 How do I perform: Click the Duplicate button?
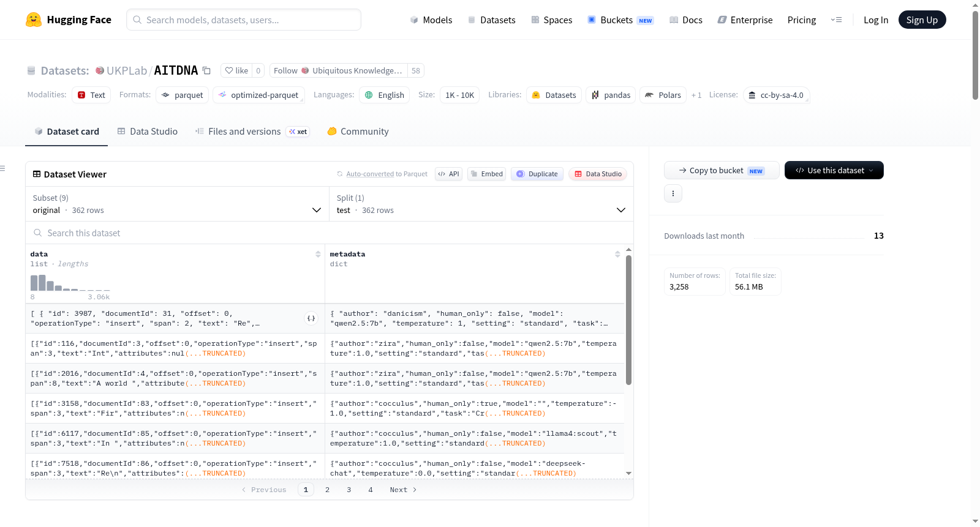[x=537, y=174]
